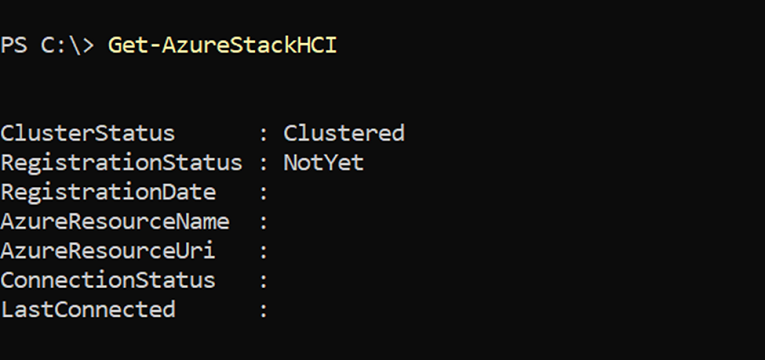The height and width of the screenshot is (360, 765).
Task: Click the AzureResourceUri property label
Action: (x=108, y=251)
